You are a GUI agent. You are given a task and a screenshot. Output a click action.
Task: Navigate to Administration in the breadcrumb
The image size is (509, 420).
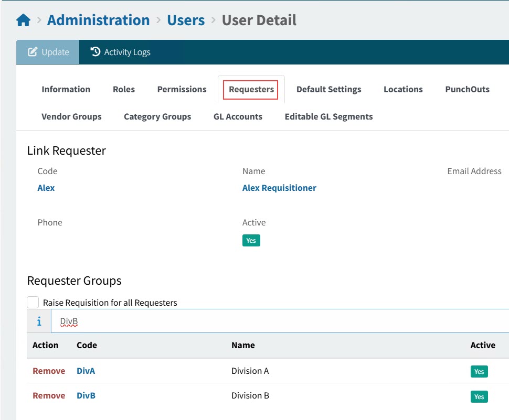coord(98,20)
